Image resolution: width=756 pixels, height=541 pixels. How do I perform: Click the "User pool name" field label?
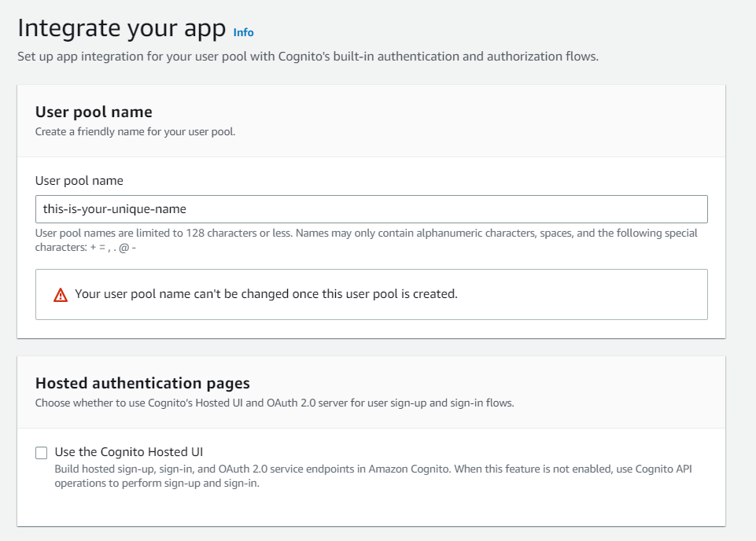tap(79, 181)
